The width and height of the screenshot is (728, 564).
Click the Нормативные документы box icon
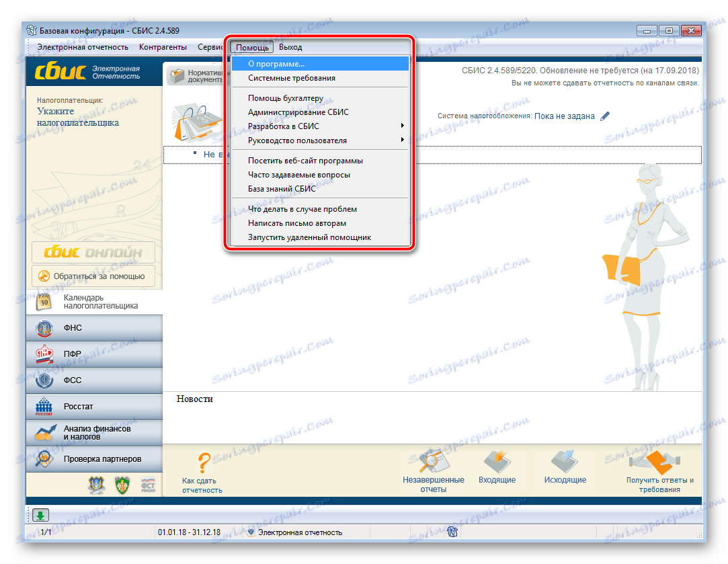[177, 76]
